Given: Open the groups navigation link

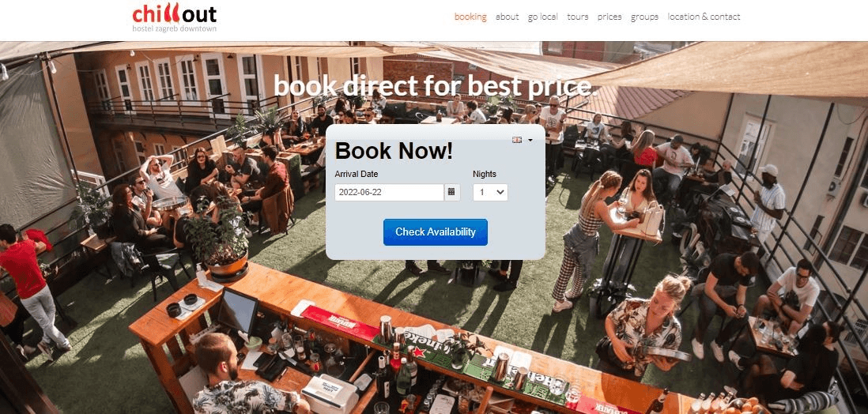Looking at the screenshot, I should pyautogui.click(x=644, y=17).
